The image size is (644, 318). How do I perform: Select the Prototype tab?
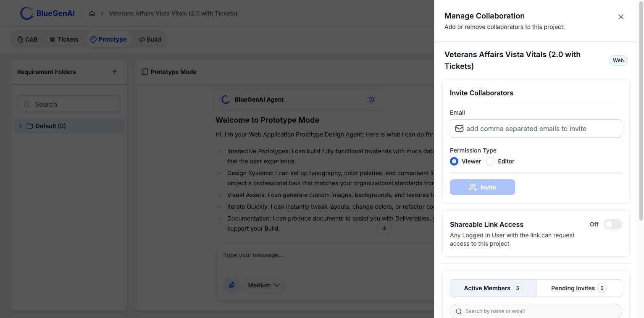click(108, 39)
